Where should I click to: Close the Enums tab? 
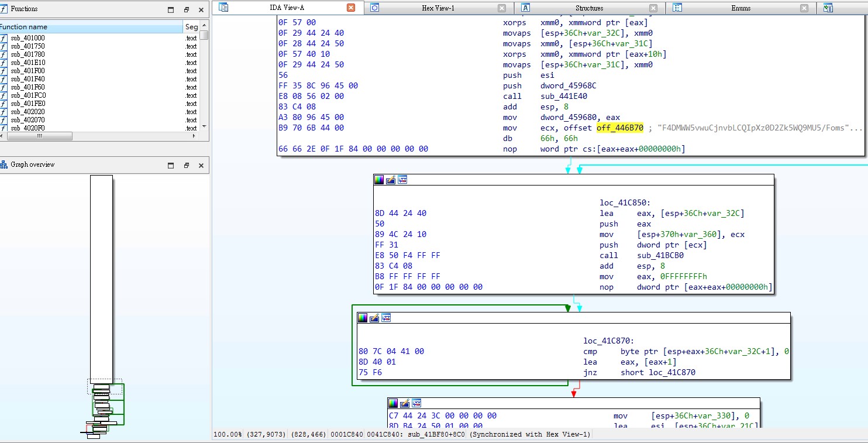(805, 8)
